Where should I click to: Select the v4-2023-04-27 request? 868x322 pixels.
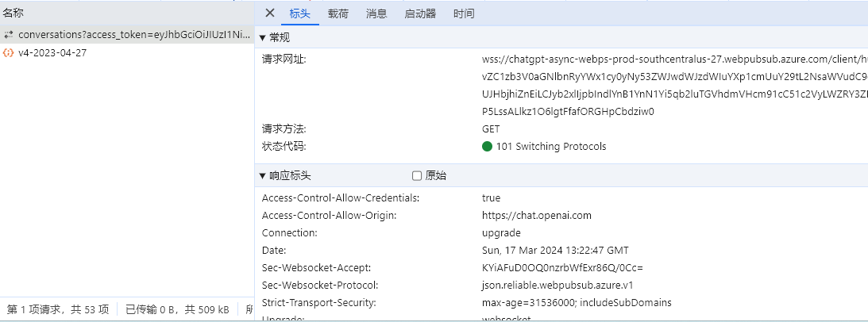point(52,52)
